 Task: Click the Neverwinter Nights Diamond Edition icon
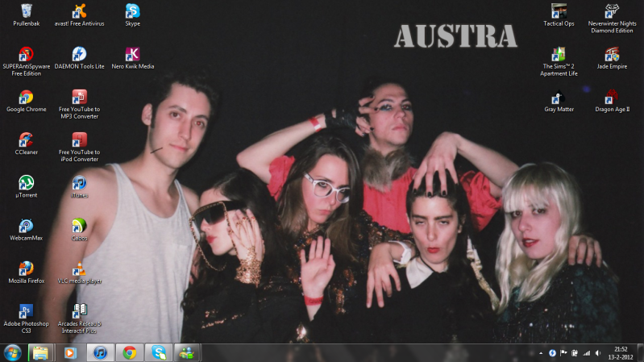click(612, 12)
